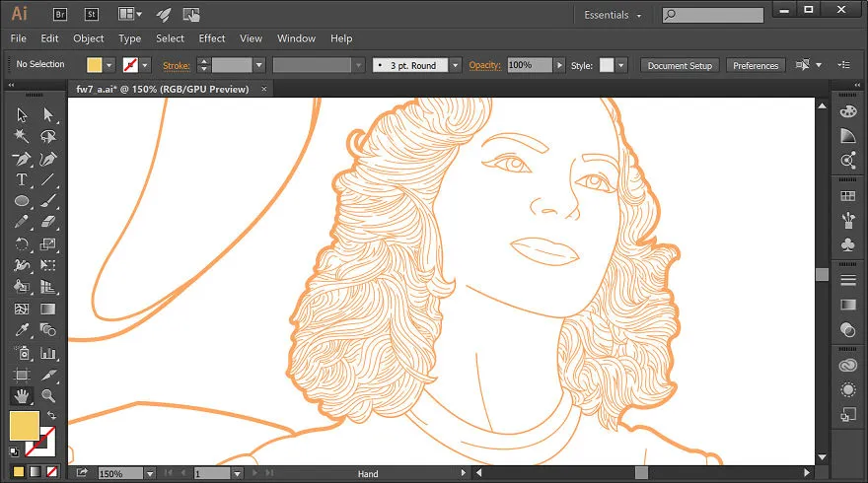Pick the Type tool

coord(22,179)
